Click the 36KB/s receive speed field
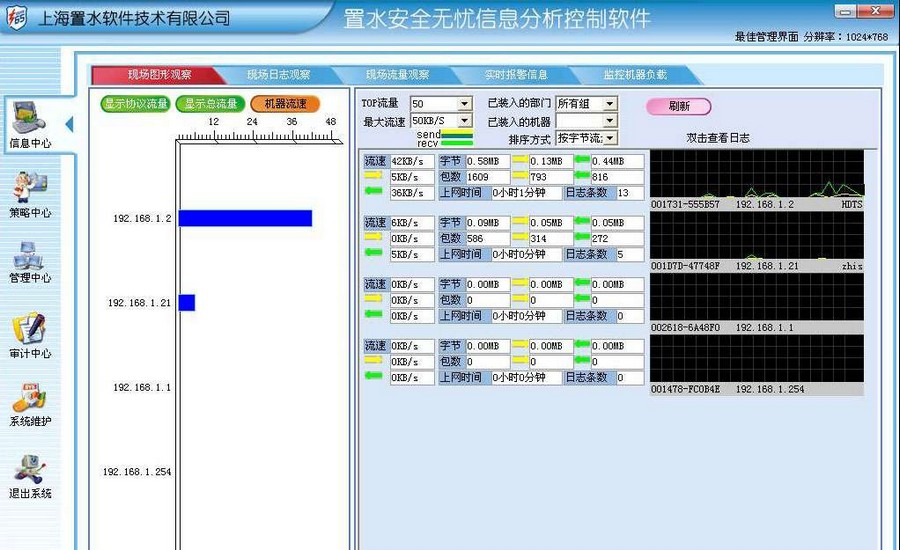 click(x=412, y=193)
